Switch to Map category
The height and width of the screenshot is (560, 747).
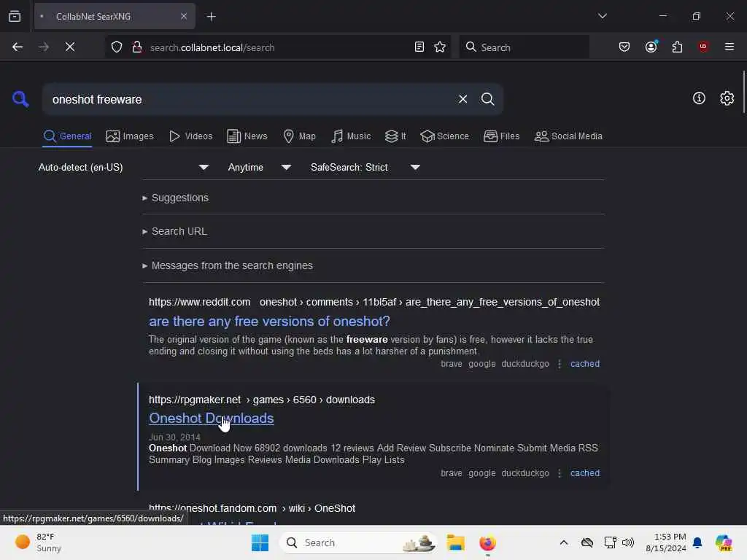(299, 136)
